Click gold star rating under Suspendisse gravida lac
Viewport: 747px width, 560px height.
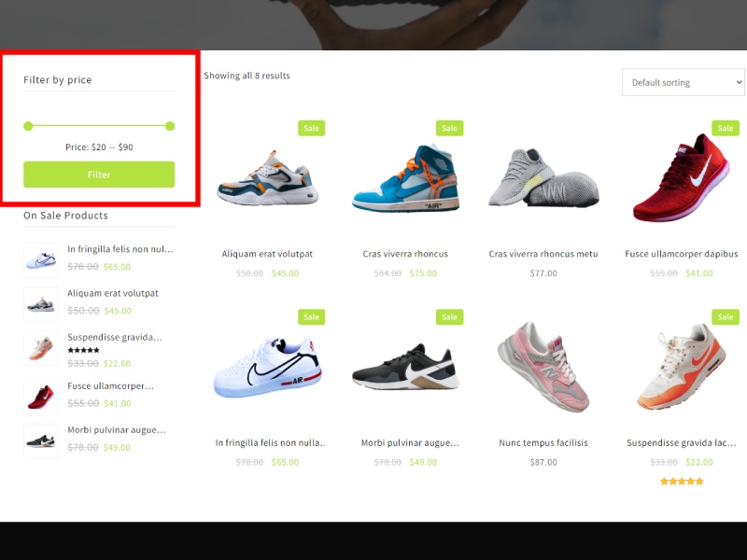pyautogui.click(x=682, y=482)
